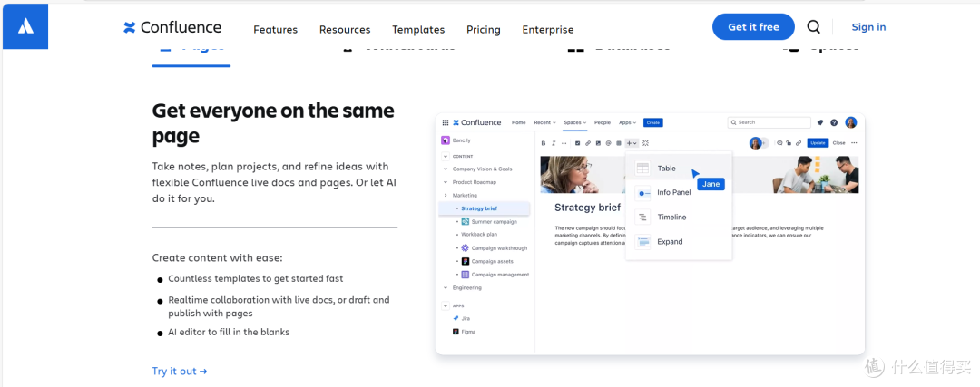The image size is (980, 387).
Task: Open the Templates menu
Action: coord(418,29)
